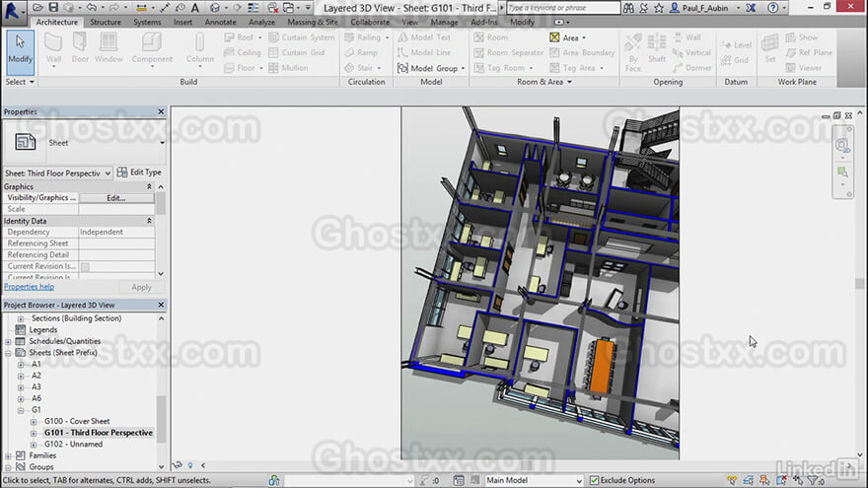The height and width of the screenshot is (488, 868).
Task: Open the Manage tab
Action: (x=444, y=22)
